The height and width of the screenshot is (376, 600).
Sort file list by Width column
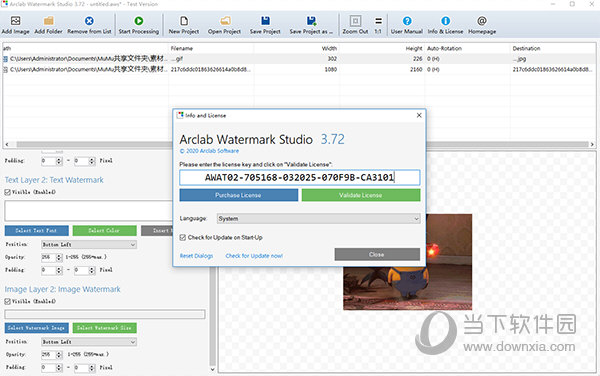(297, 48)
